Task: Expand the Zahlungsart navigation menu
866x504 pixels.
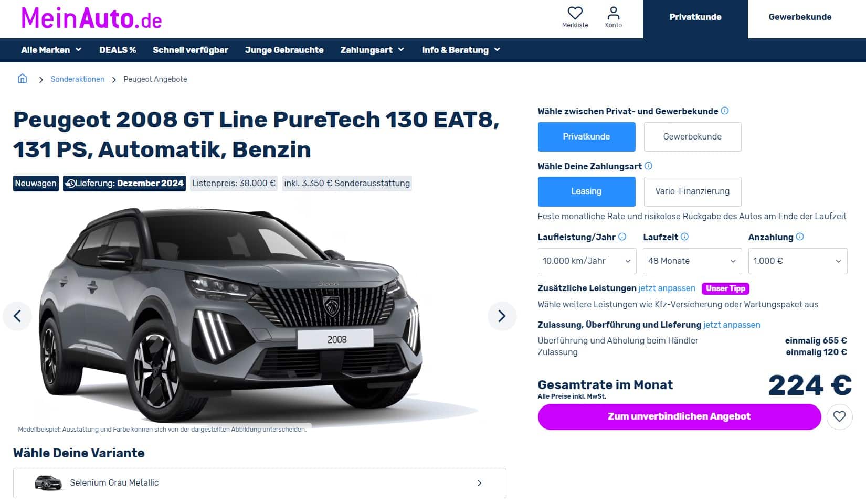Action: pyautogui.click(x=372, y=50)
